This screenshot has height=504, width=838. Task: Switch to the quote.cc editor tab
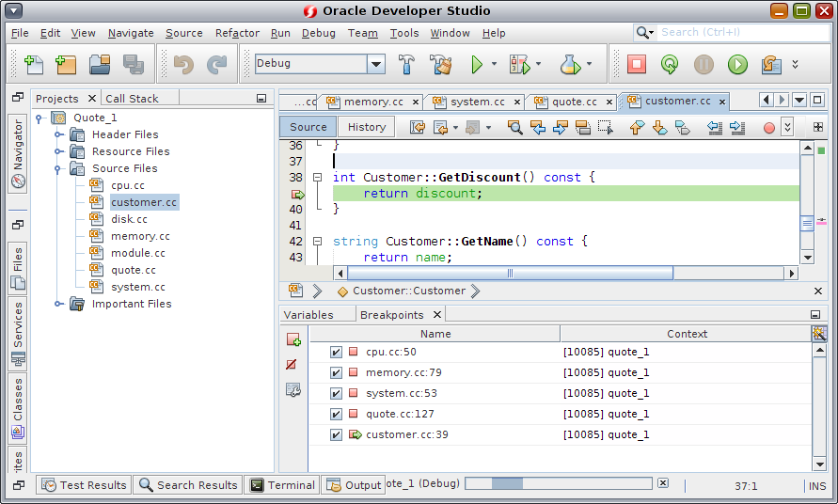click(x=574, y=102)
